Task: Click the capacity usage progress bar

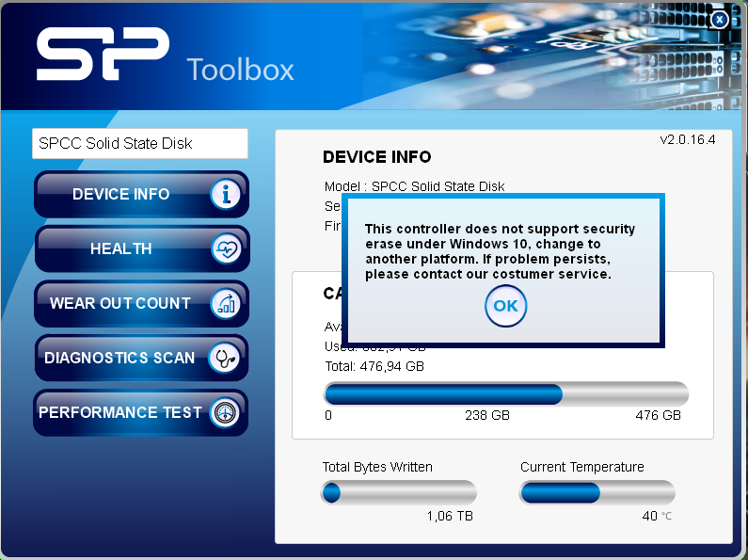Action: tap(506, 394)
